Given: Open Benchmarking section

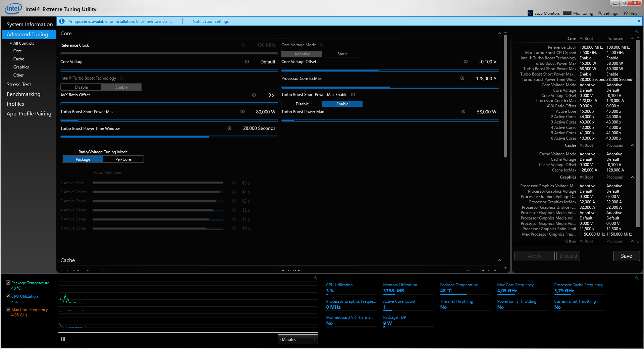Looking at the screenshot, I should tap(23, 94).
